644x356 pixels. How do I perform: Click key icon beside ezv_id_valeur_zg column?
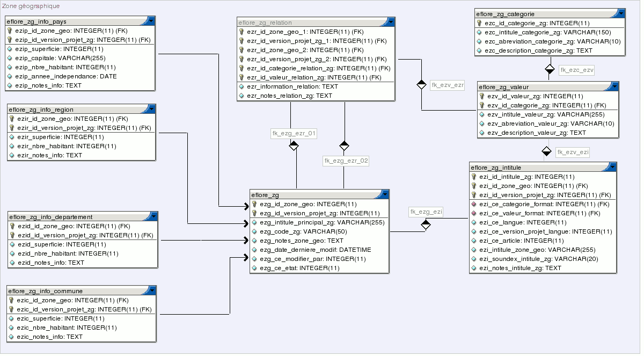tap(482, 96)
